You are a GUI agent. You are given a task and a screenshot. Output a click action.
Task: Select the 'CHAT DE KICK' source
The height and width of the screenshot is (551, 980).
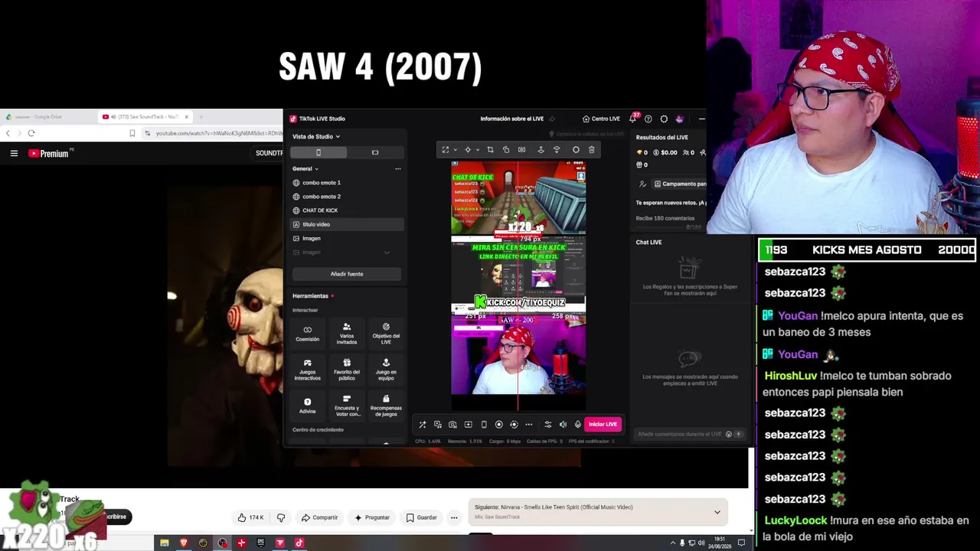[x=347, y=210]
